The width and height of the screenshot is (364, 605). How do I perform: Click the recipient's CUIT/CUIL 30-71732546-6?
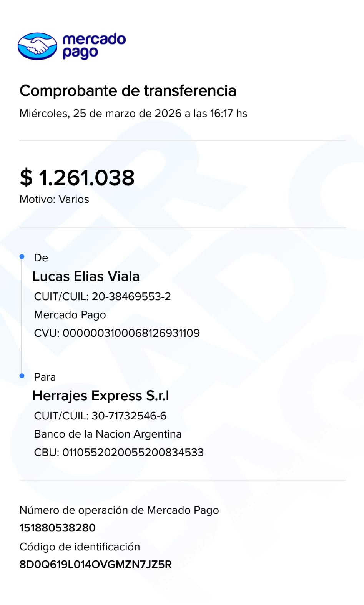100,416
